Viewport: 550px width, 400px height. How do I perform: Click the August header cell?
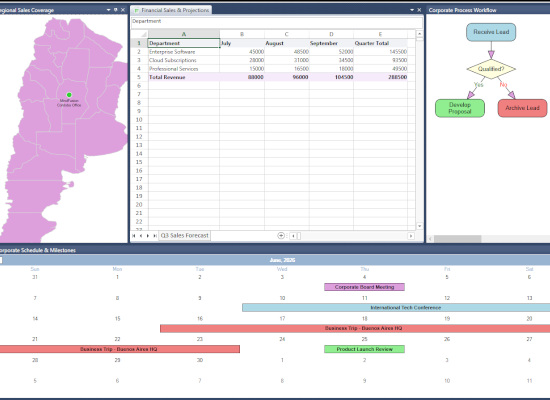(x=287, y=43)
